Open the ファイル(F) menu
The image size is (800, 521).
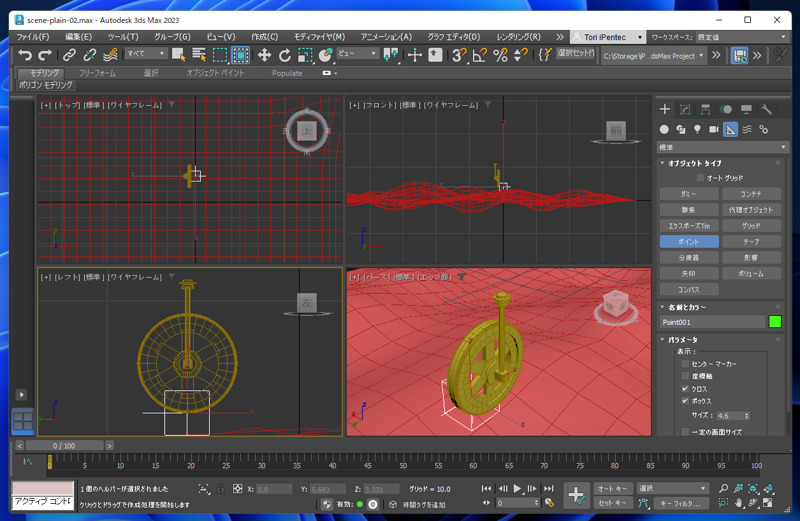tap(33, 37)
